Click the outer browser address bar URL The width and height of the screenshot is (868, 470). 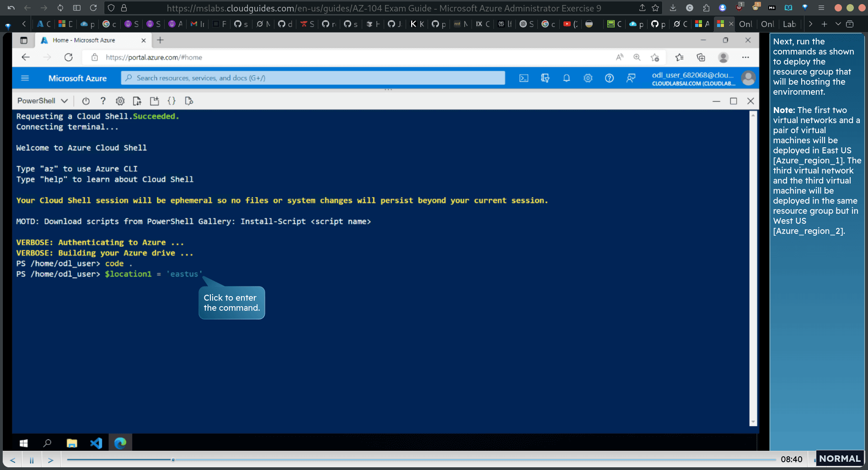[384, 8]
